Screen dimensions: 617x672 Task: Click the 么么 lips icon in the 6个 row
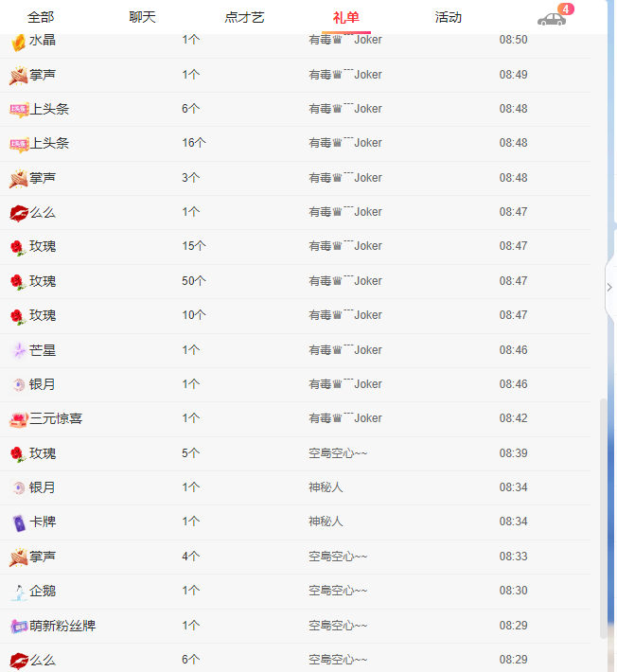[19, 661]
